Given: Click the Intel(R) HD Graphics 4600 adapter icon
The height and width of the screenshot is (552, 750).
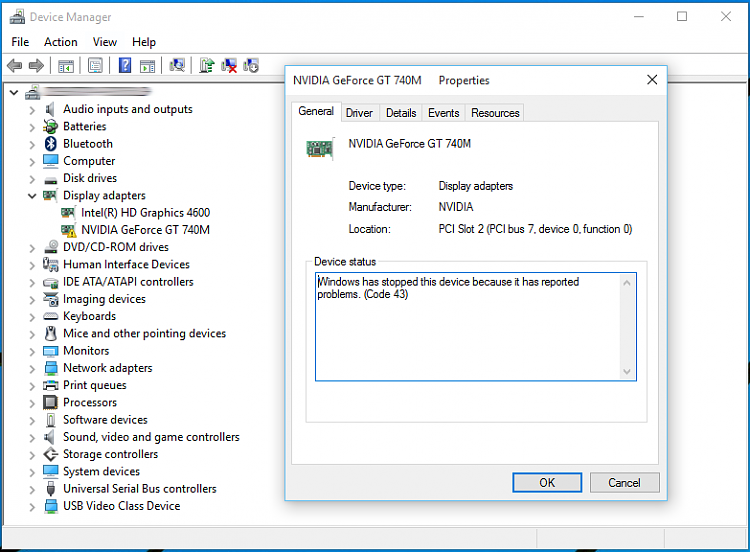Looking at the screenshot, I should 68,212.
